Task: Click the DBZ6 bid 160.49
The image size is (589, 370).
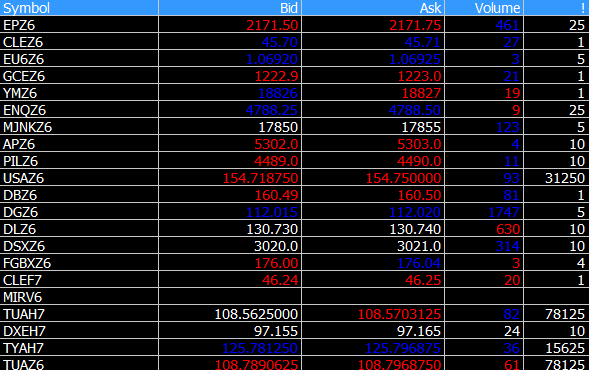Action: click(277, 195)
